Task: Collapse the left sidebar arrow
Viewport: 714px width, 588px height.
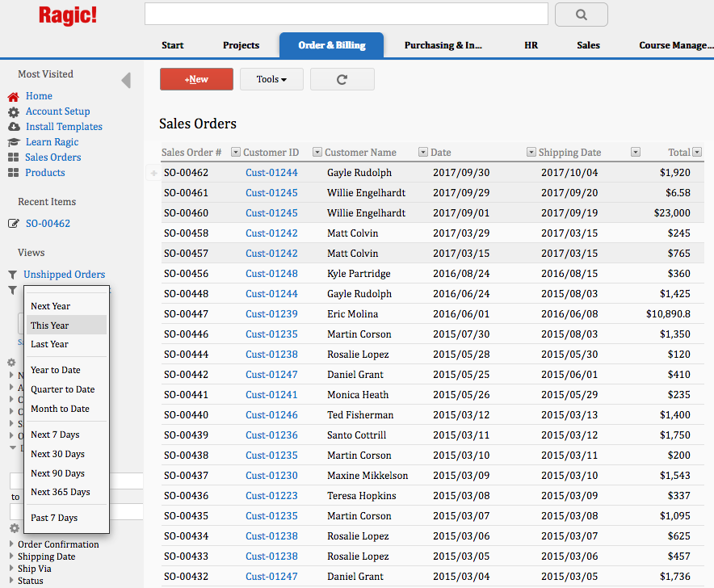Action: coord(126,80)
